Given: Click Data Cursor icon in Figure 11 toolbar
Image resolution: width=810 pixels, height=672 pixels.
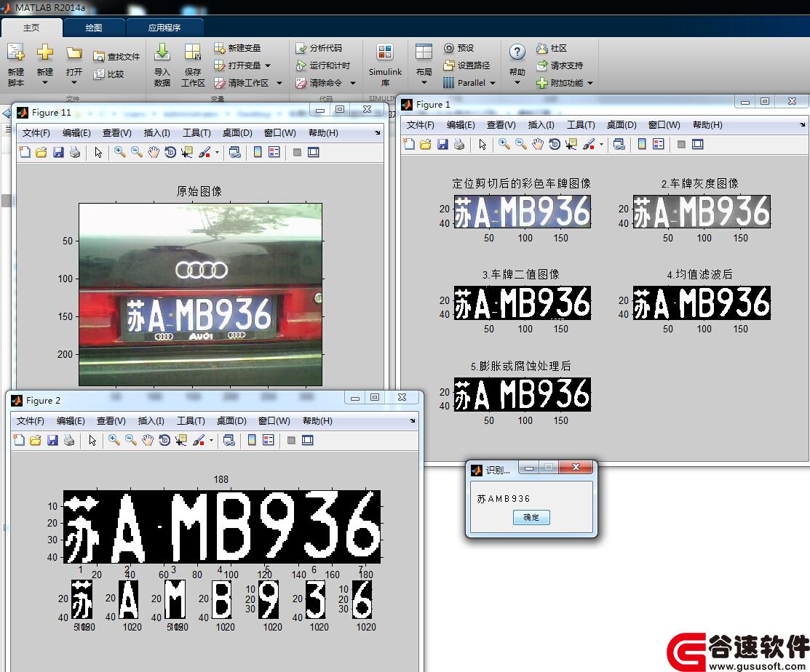Looking at the screenshot, I should (x=186, y=152).
